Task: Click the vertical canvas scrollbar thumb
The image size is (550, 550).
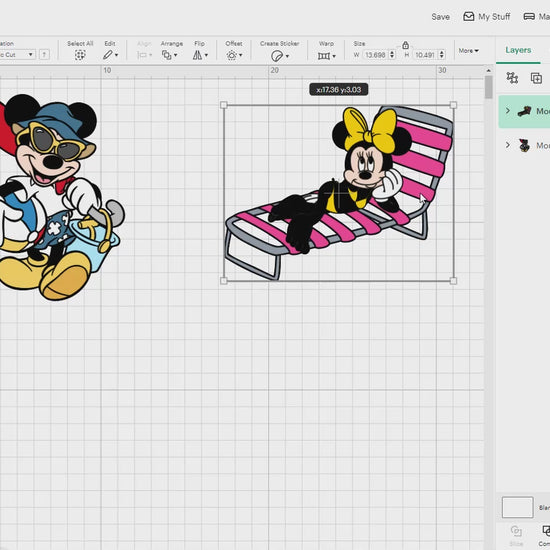Action: (x=489, y=87)
